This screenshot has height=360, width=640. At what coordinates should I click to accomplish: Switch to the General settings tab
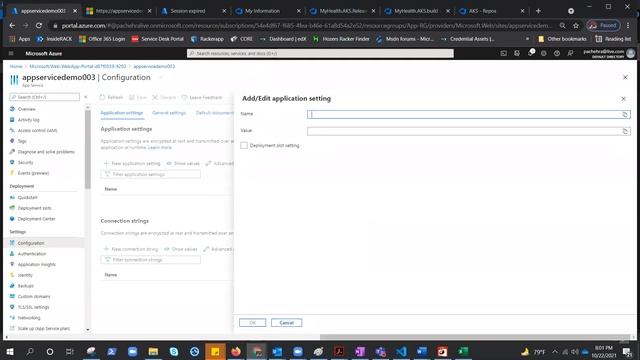[x=169, y=113]
